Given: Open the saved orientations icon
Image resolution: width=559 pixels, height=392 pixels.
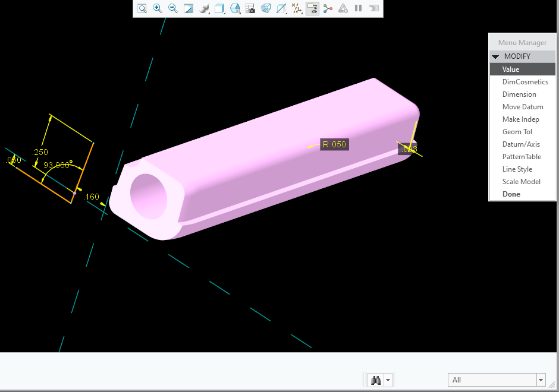Looking at the screenshot, I should [235, 8].
